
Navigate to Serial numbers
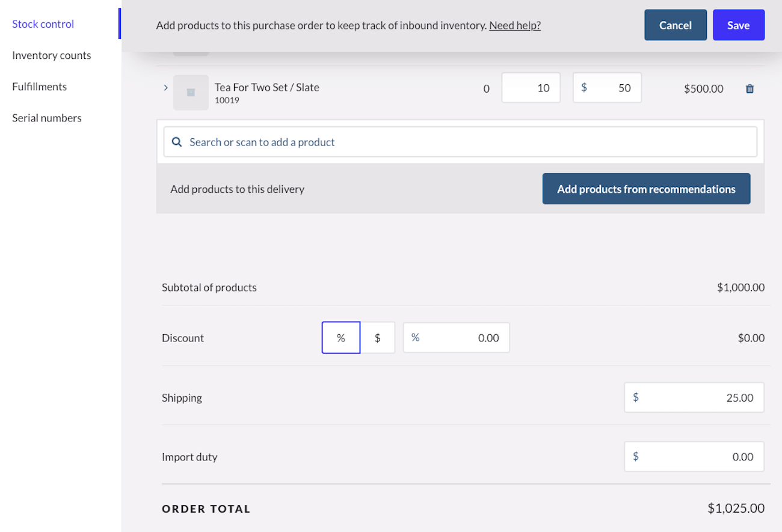(x=47, y=118)
